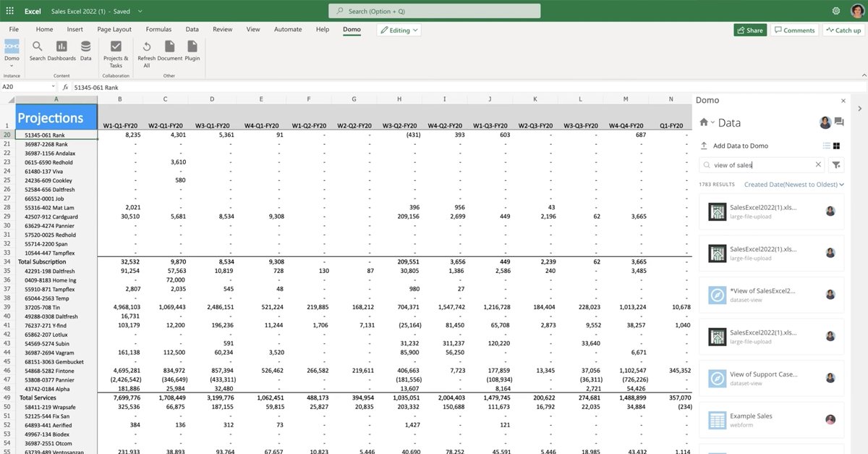Expand the Name Box dropdown arrow
Screen dimensions: 868x454
(x=55, y=87)
